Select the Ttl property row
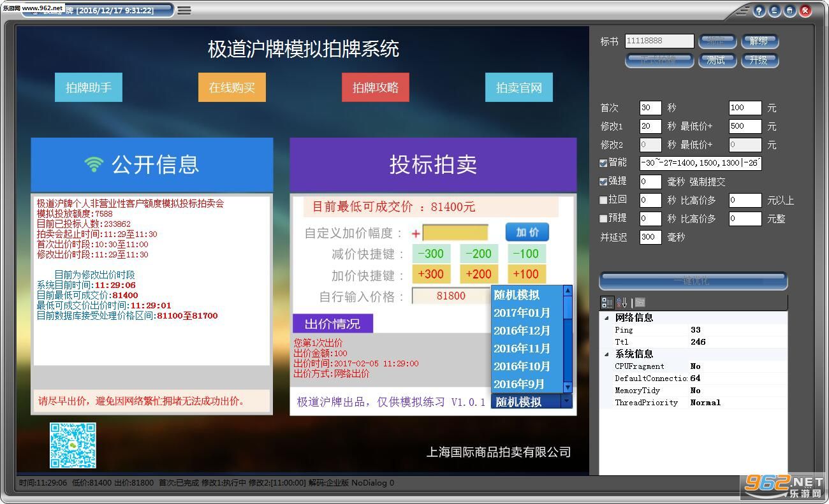 point(693,342)
